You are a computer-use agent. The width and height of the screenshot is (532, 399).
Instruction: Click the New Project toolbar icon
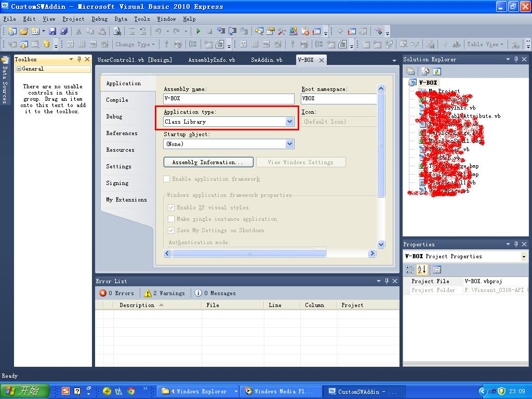tap(12, 32)
